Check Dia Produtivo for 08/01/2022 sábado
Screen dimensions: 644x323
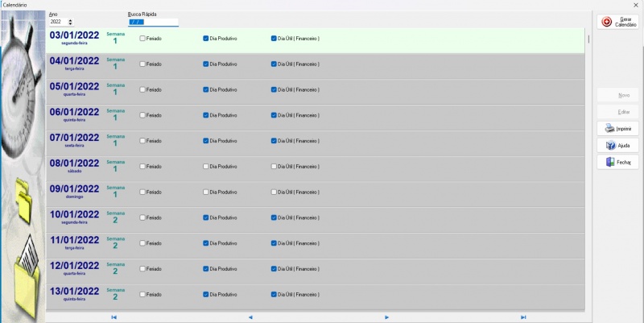(x=206, y=167)
